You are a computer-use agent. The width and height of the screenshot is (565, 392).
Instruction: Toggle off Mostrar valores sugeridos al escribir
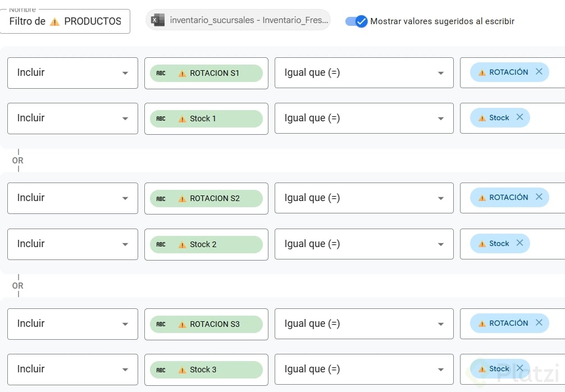(x=356, y=21)
